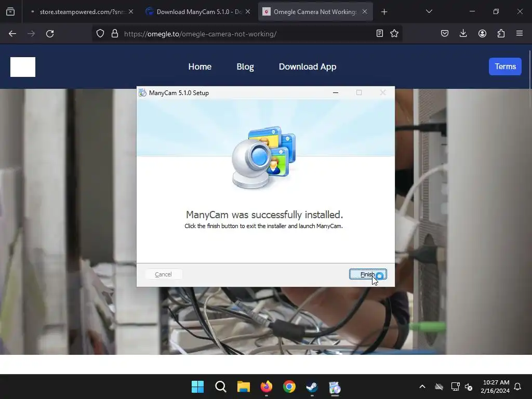This screenshot has height=399, width=532.
Task: Open the extensions puzzle icon
Action: 501,34
